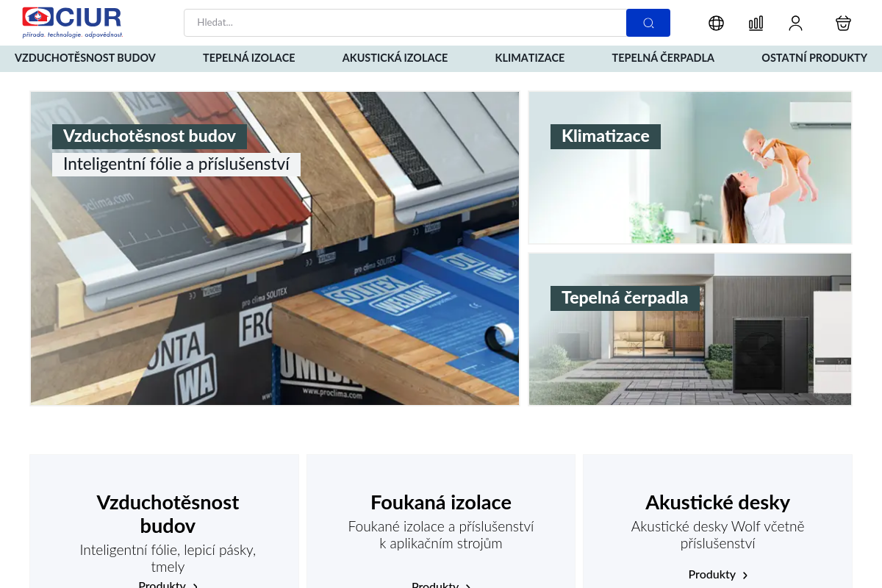Viewport: 882px width, 588px height.
Task: Click the CIUR logo to go home
Action: click(71, 22)
